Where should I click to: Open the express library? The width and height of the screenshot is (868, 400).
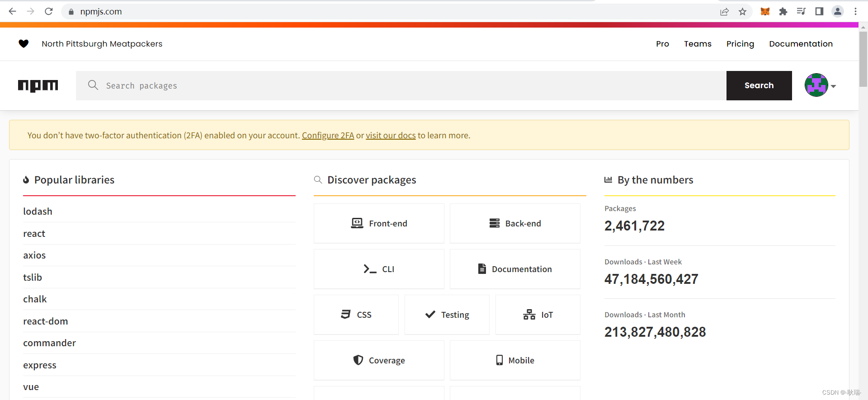(40, 365)
